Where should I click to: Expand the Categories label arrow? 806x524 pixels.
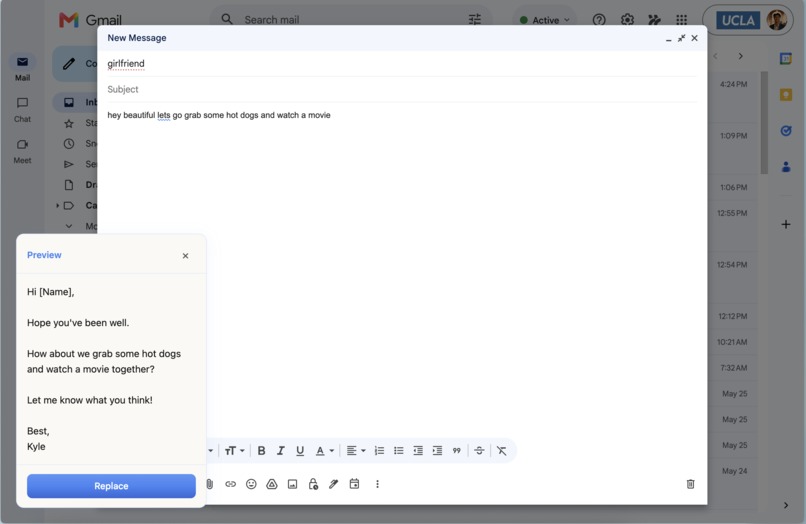58,206
